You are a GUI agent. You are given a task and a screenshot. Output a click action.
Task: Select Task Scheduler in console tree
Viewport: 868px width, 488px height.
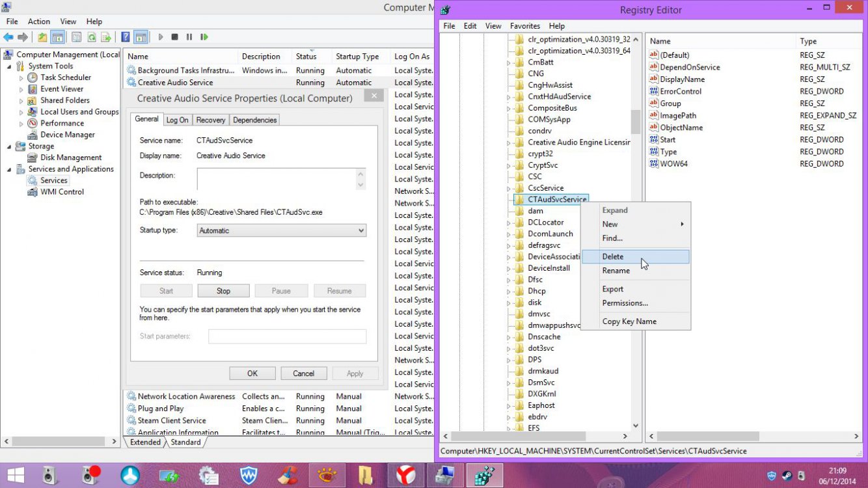coord(66,77)
